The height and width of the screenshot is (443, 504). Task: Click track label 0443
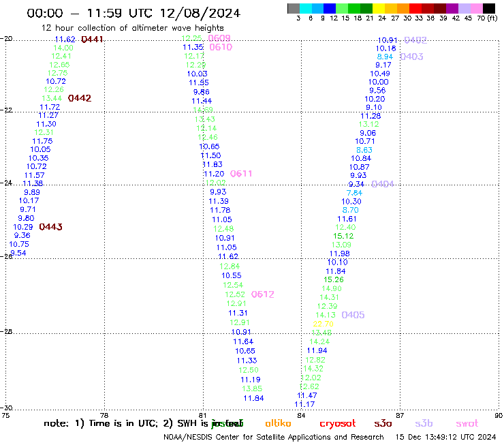[x=50, y=227]
